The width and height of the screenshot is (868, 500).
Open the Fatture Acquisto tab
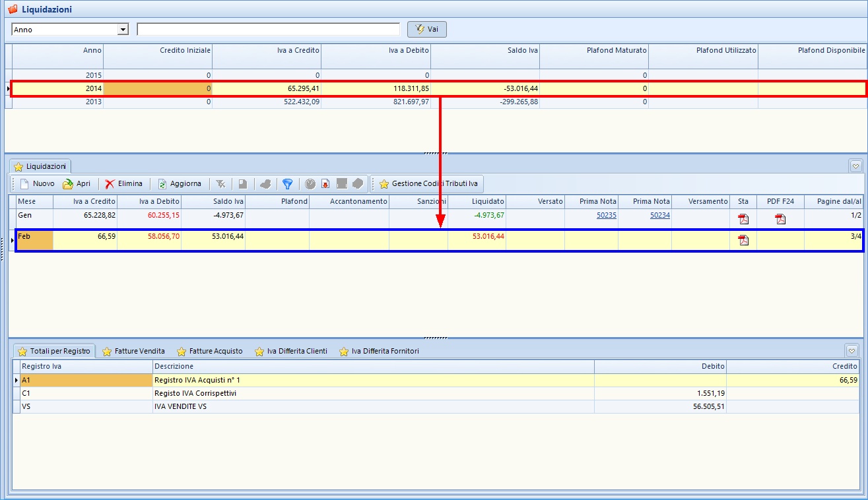click(210, 351)
